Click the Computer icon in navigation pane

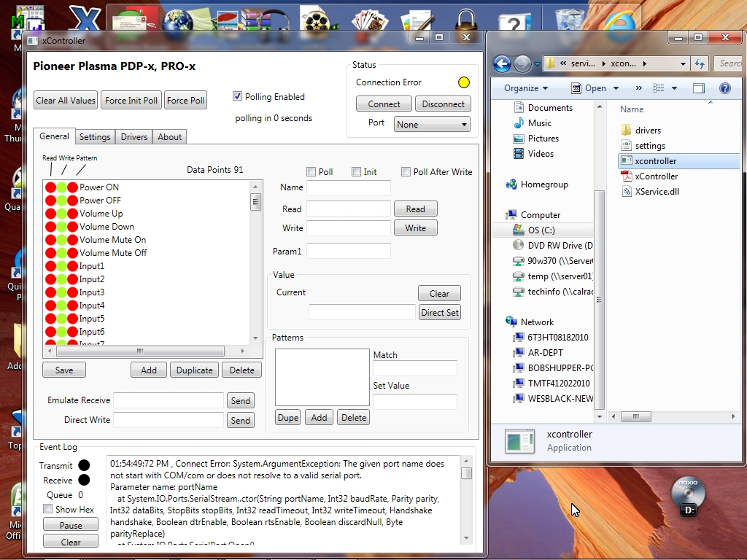click(511, 215)
